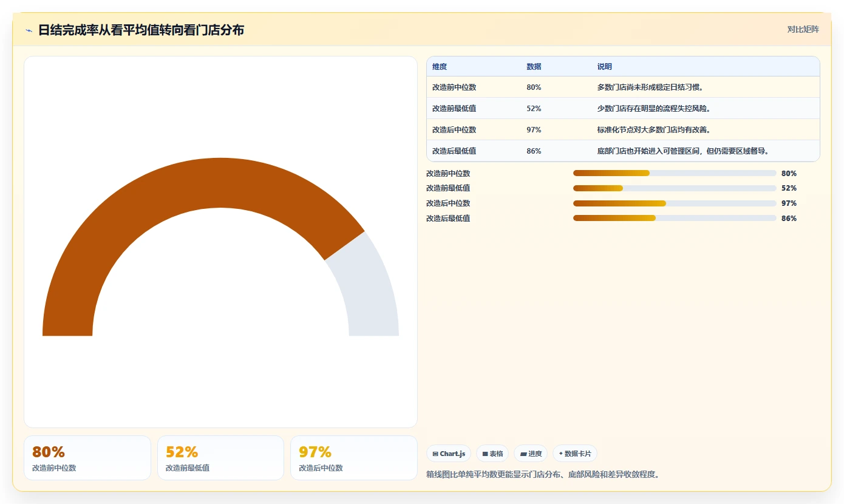The image size is (844, 504).
Task: Click the 对比矩阵 label in the header
Action: point(803,29)
